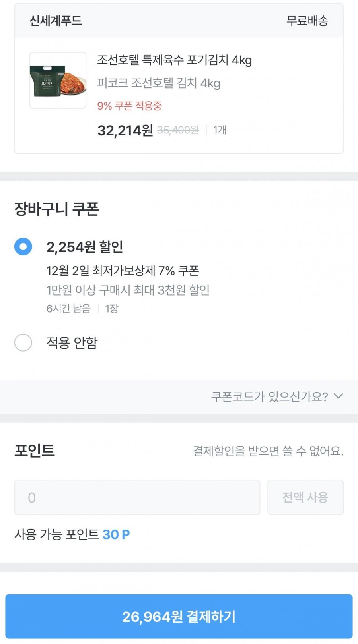This screenshot has width=358, height=644.
Task: Tap the 피코크 조선호텔 김치 4kg option text
Action: coord(159,83)
